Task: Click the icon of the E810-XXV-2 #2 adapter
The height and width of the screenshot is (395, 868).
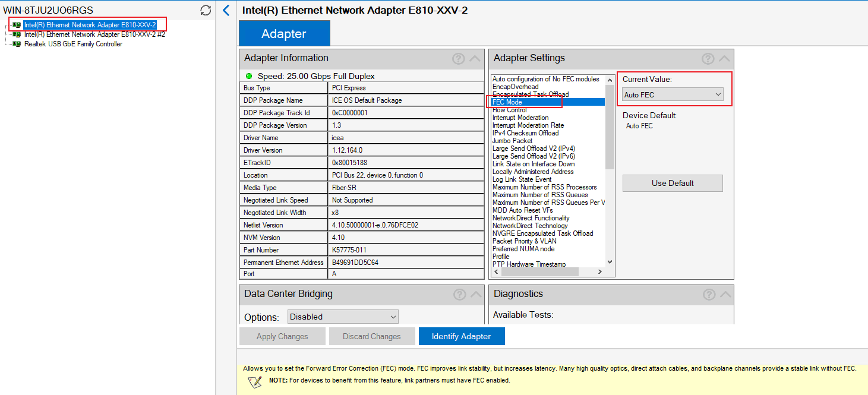Action: click(x=17, y=34)
